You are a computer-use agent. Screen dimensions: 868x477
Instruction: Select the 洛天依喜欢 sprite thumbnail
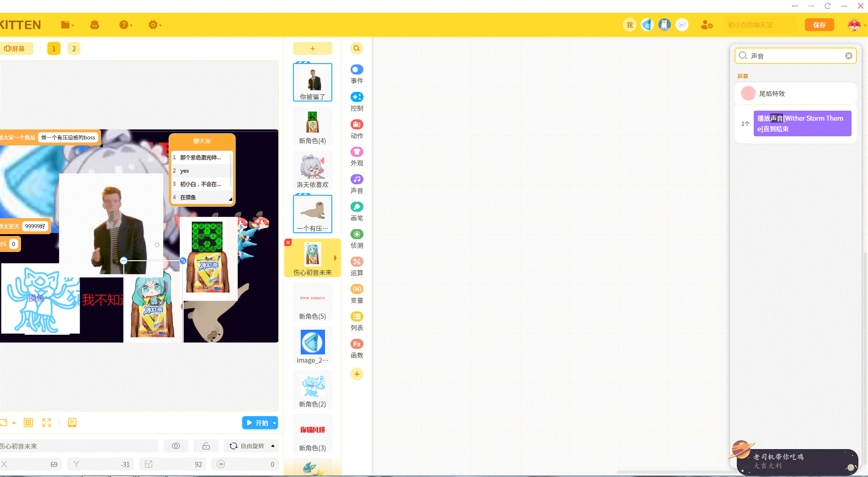[313, 171]
